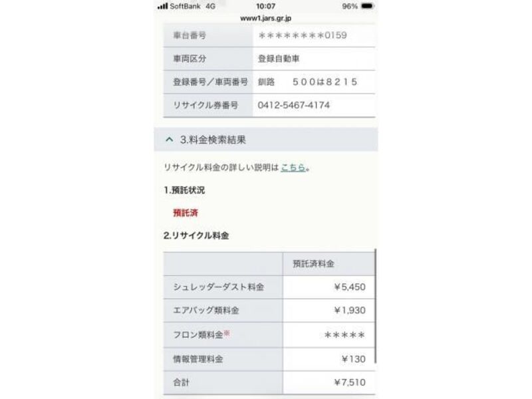
Task: Tap the 3.料金検索結果 section header
Action: 265,140
